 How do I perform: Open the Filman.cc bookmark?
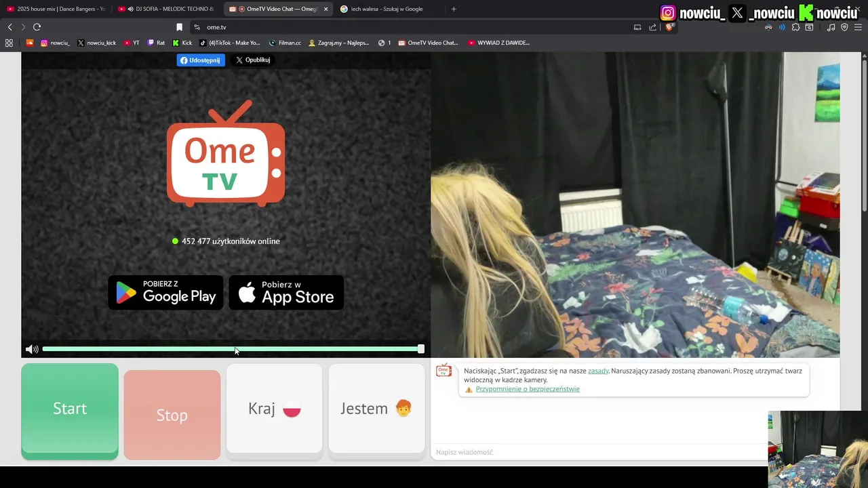(x=285, y=43)
